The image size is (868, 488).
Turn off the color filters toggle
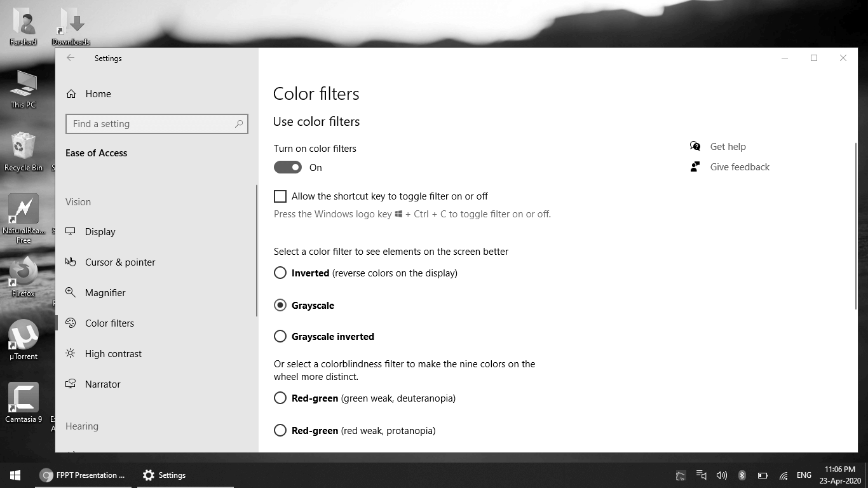(x=288, y=167)
